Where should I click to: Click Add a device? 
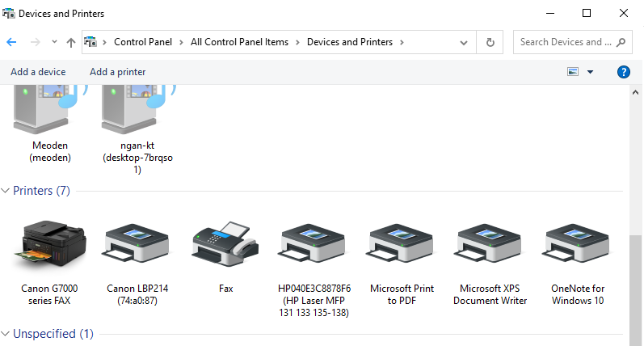point(38,72)
